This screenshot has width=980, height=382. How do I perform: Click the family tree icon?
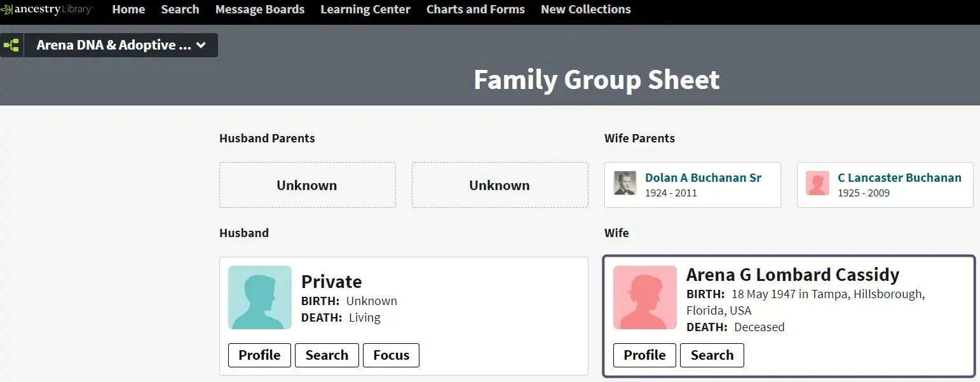coord(11,45)
